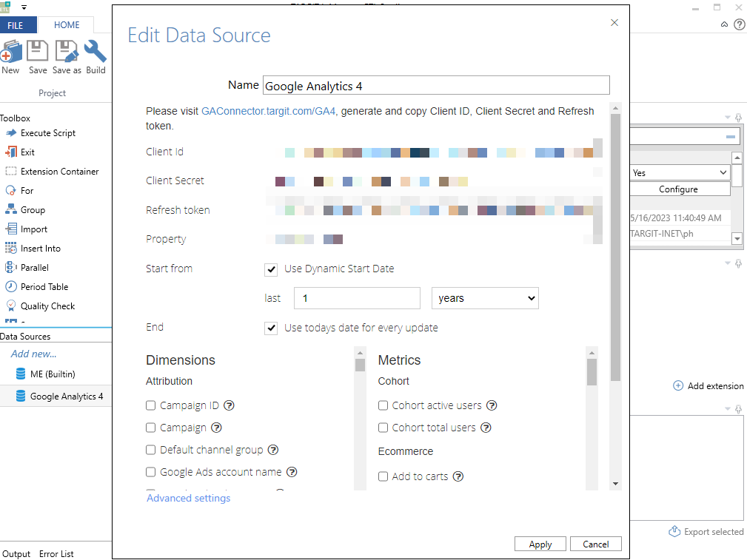Screen dimensions: 747x560
Task: Check Google Ads account name dimension
Action: pos(150,472)
